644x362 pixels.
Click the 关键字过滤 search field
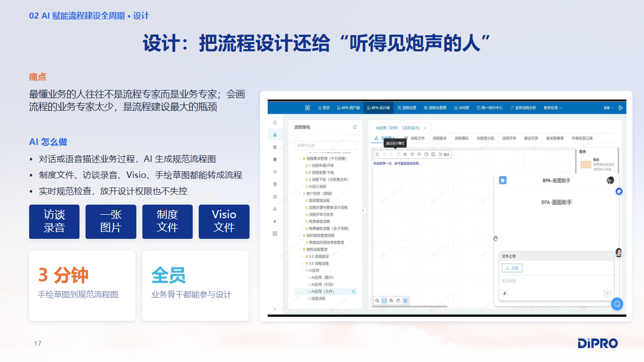point(326,145)
